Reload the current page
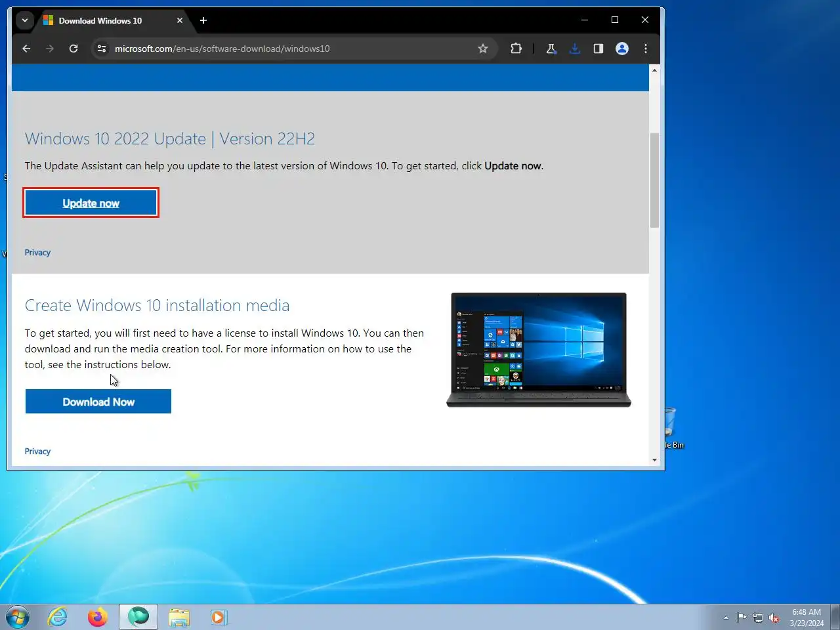This screenshot has width=840, height=630. point(73,49)
